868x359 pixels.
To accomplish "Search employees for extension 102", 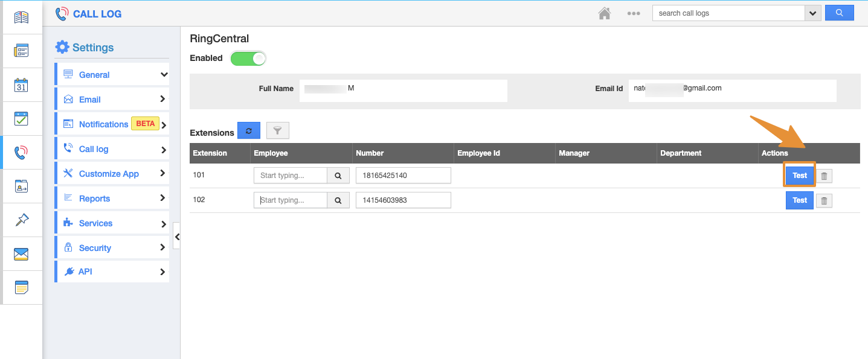I will pyautogui.click(x=338, y=200).
